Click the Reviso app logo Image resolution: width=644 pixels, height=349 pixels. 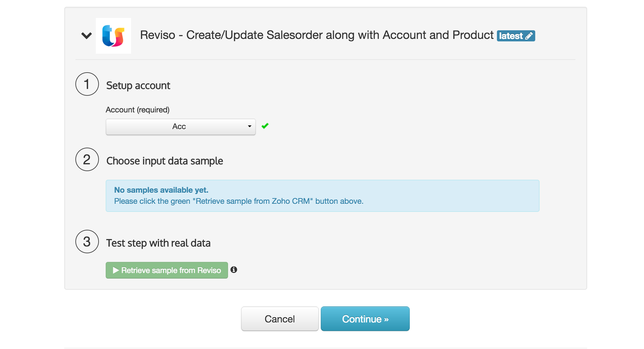tap(113, 36)
